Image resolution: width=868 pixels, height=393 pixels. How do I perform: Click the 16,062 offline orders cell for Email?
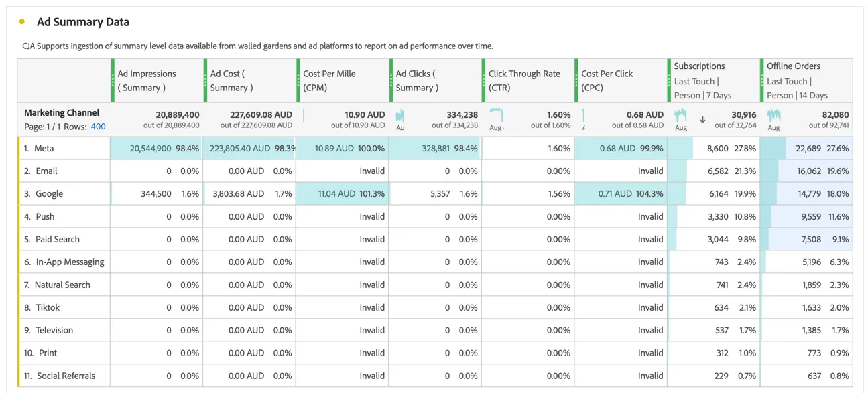(x=806, y=171)
